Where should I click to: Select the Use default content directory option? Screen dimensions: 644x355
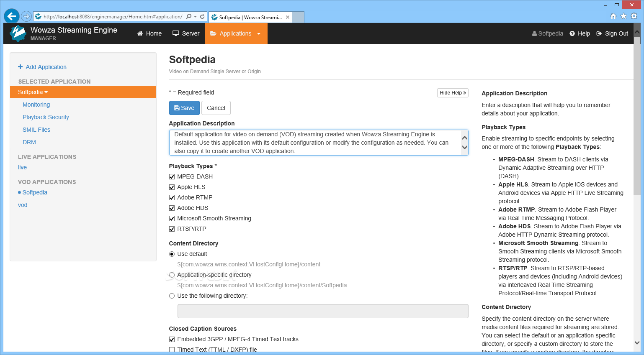pos(172,254)
